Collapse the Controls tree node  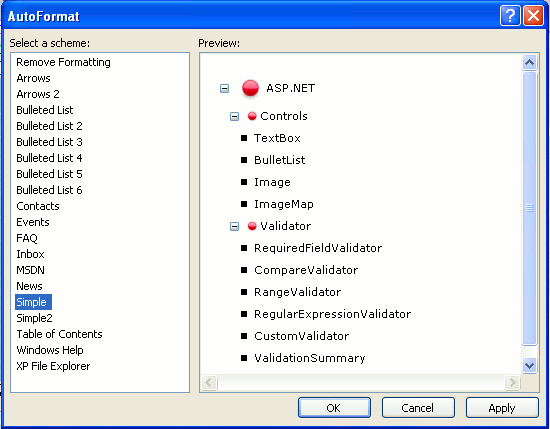[x=234, y=116]
